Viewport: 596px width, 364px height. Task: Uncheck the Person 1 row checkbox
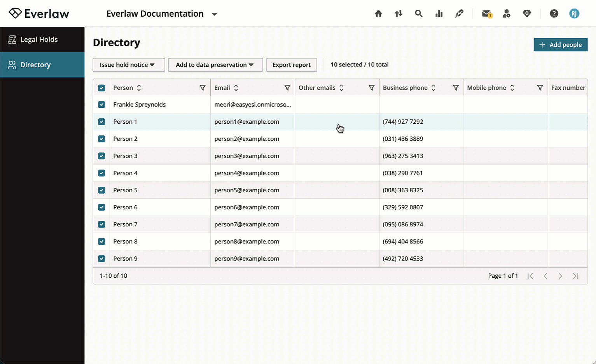101,122
